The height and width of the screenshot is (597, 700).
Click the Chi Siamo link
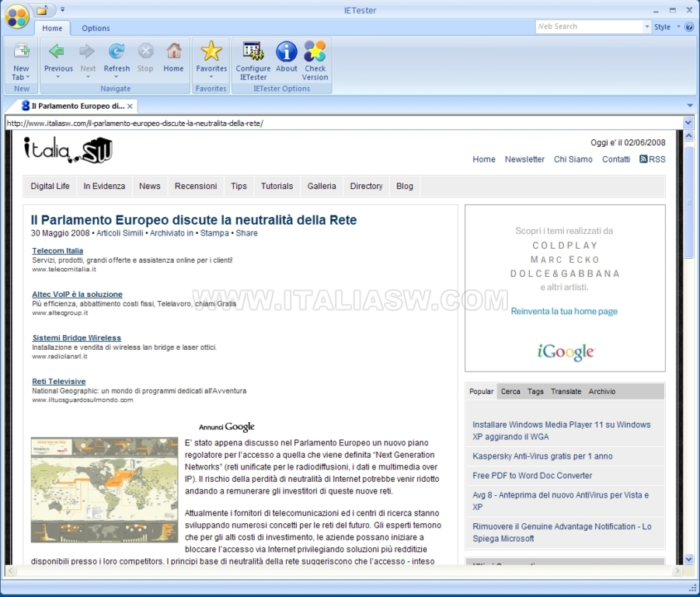[x=573, y=159]
